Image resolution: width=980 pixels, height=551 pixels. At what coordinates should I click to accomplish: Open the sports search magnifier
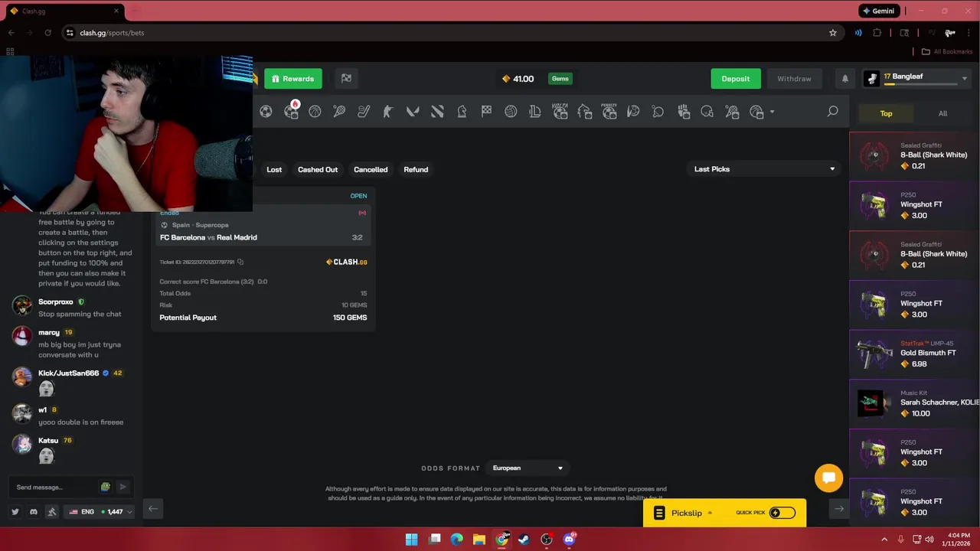(832, 112)
